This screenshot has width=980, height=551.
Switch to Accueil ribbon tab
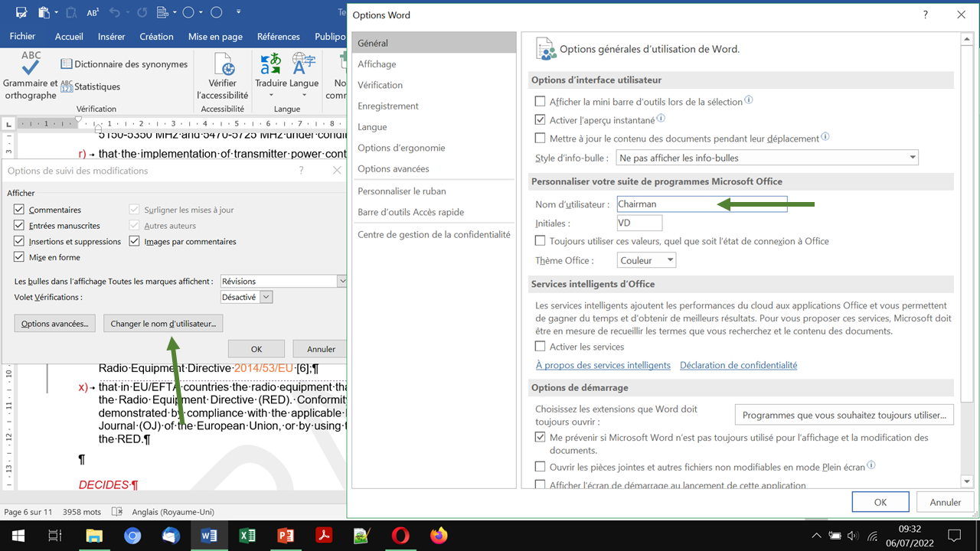(69, 36)
